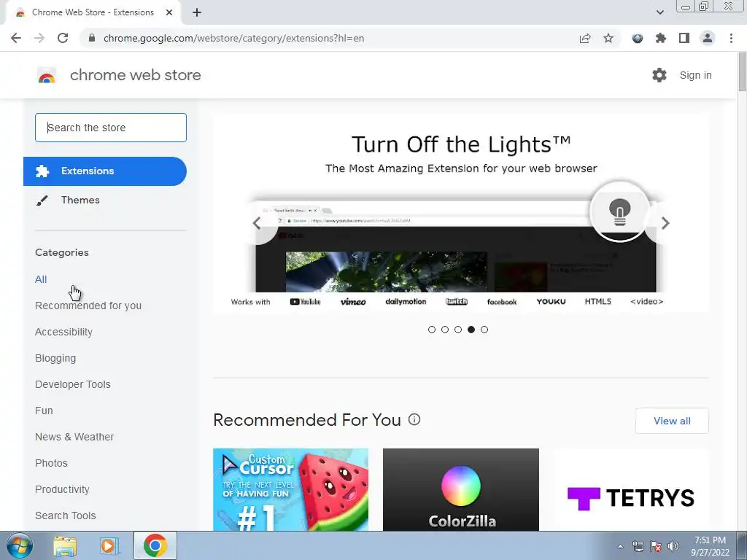
Task: Click the address bar URL
Action: (x=233, y=38)
